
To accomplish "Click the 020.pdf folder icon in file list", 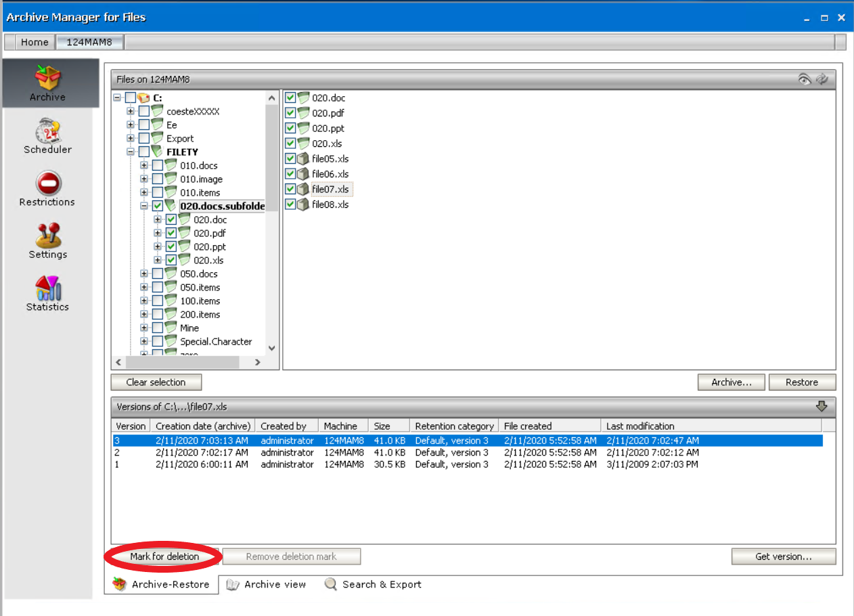I will pyautogui.click(x=303, y=113).
